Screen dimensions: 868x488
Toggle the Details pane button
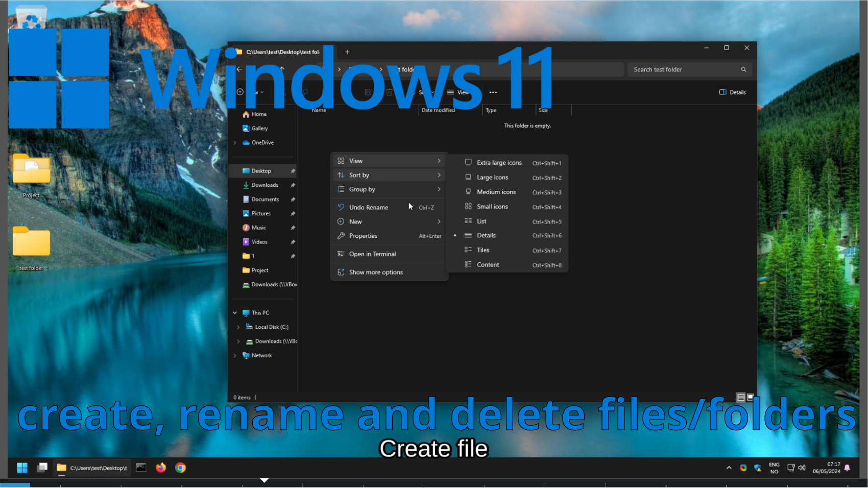733,93
